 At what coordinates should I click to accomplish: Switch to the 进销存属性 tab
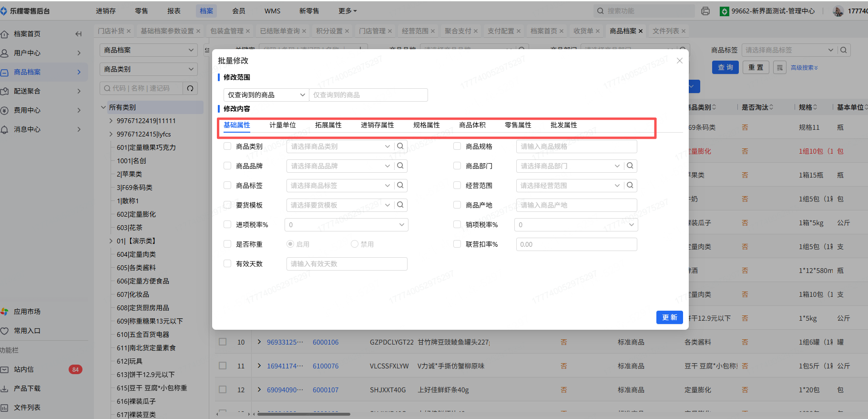378,125
